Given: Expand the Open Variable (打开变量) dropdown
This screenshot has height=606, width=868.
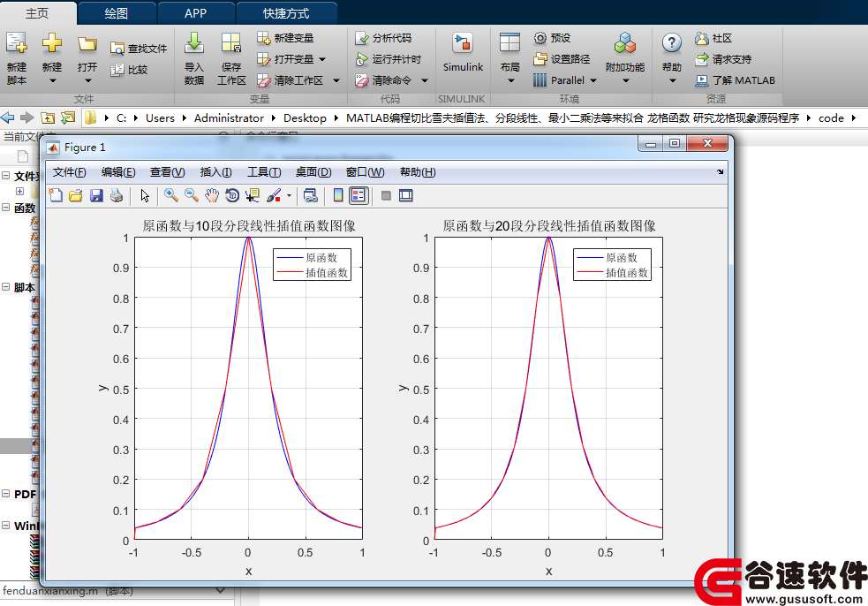Looking at the screenshot, I should pos(322,59).
